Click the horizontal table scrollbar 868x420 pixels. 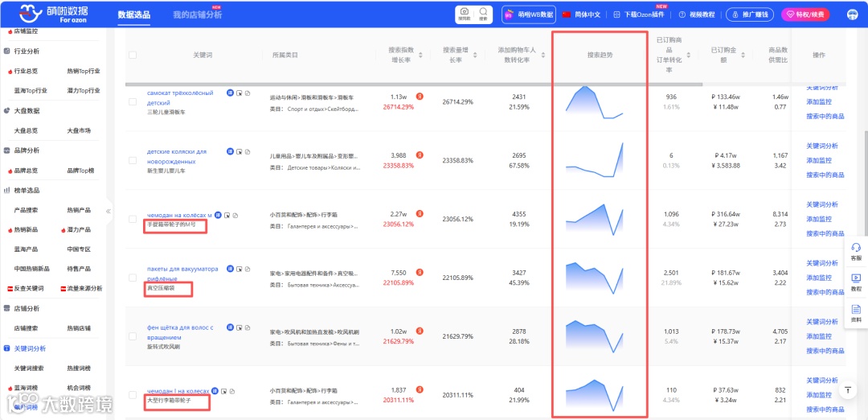pyautogui.click(x=414, y=84)
